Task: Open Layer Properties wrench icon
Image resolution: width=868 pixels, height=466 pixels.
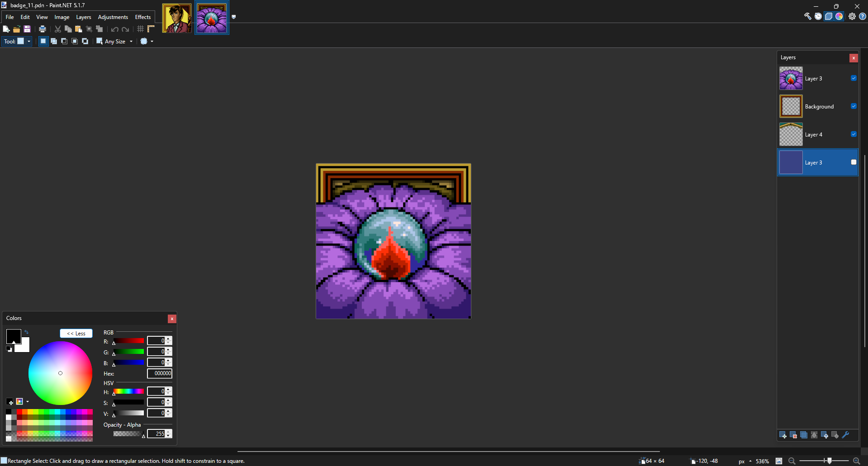Action: (845, 435)
